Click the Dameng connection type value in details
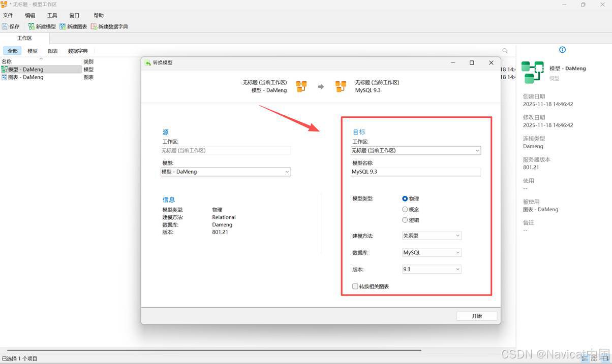The image size is (612, 364). [x=533, y=146]
